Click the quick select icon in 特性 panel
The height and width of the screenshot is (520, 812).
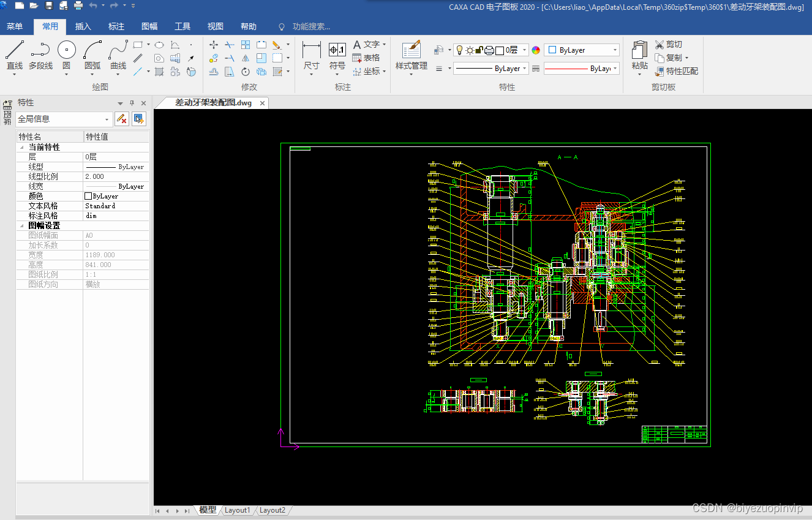139,119
